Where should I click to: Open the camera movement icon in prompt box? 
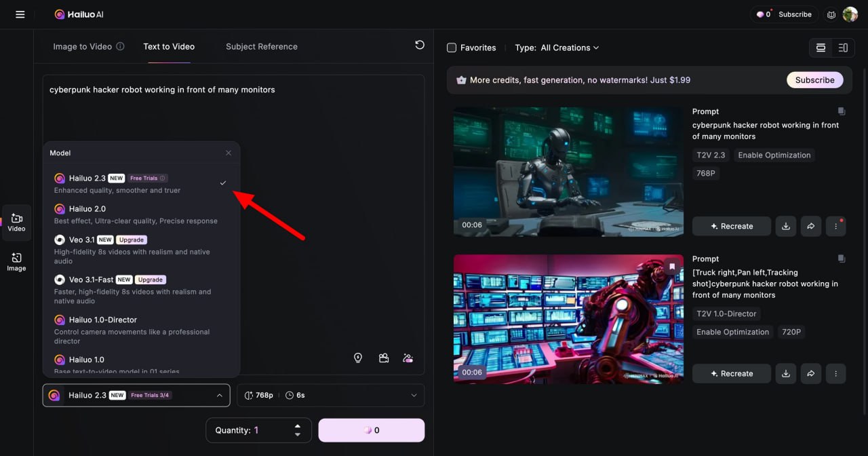pyautogui.click(x=384, y=358)
